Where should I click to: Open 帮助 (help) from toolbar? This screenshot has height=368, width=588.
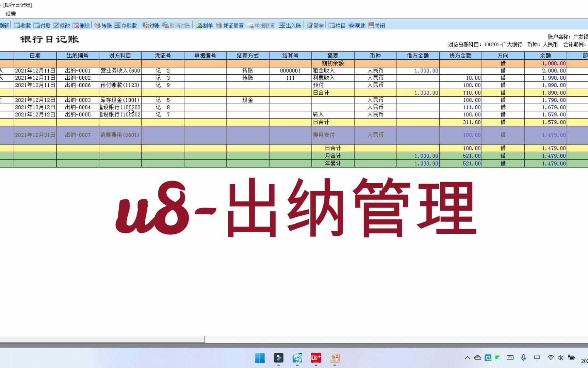click(x=357, y=26)
